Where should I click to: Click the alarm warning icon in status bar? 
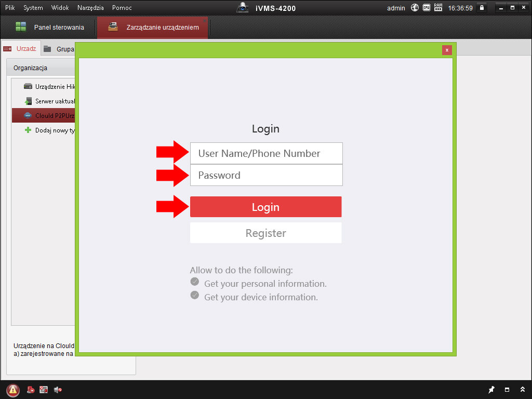(13, 390)
